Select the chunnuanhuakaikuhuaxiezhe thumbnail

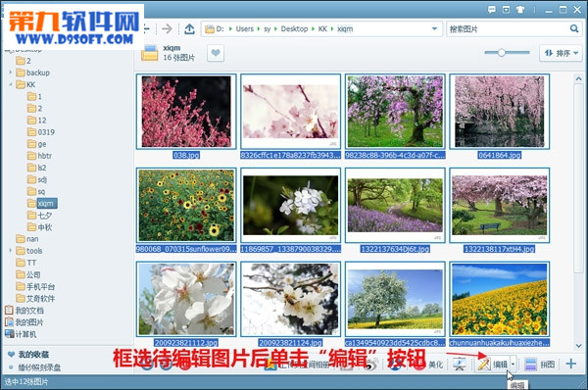pyautogui.click(x=500, y=299)
